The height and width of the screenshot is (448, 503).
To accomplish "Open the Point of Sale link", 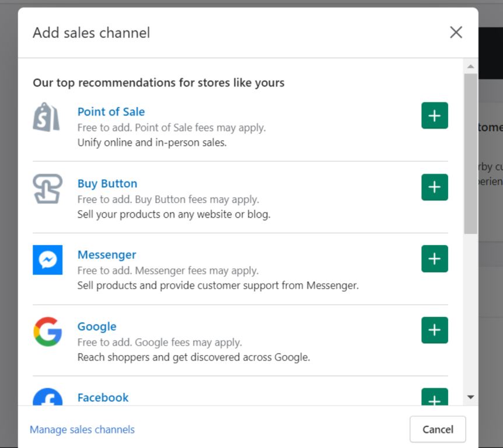I will point(111,112).
